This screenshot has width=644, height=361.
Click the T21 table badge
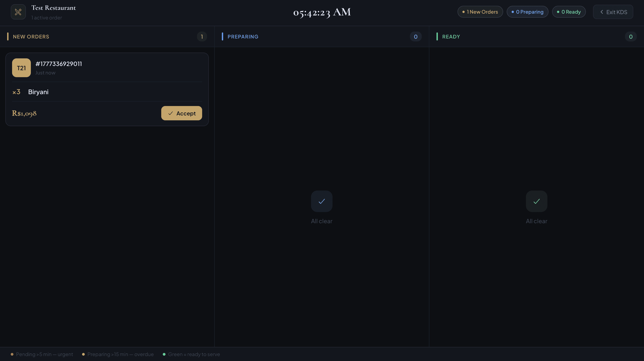click(x=21, y=68)
